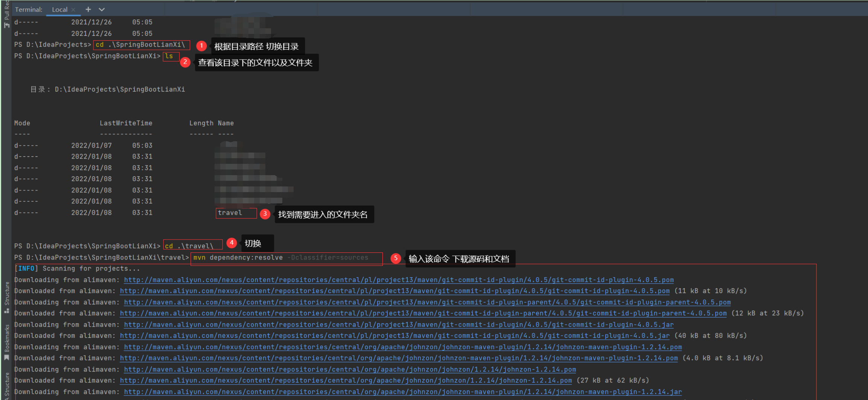Open a new terminal tab with plus

coord(88,9)
